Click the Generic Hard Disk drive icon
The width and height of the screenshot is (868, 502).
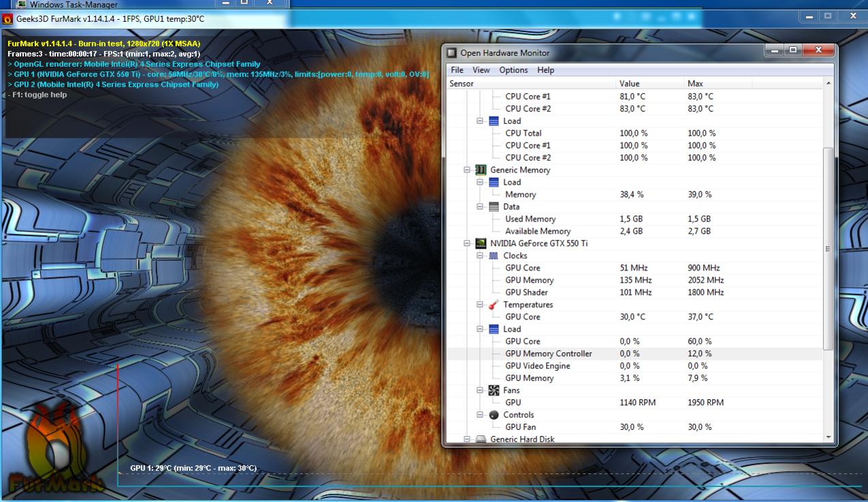[480, 440]
